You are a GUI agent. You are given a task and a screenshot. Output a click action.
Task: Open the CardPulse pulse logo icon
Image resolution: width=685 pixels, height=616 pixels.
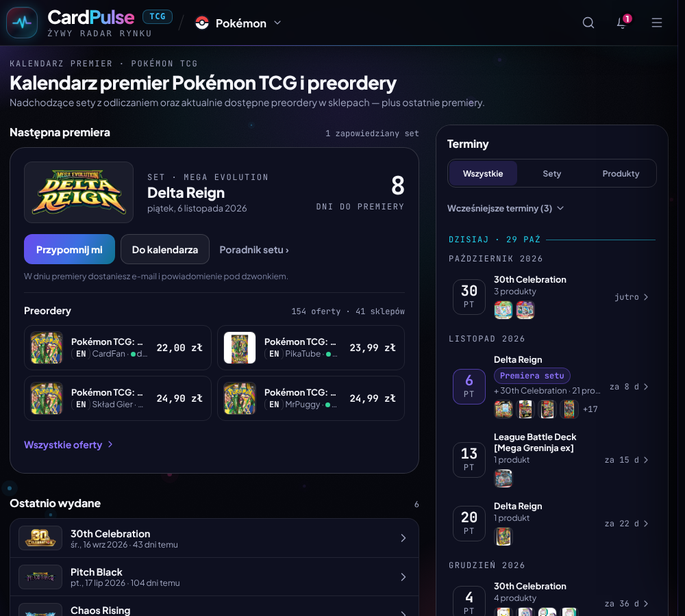(x=22, y=23)
